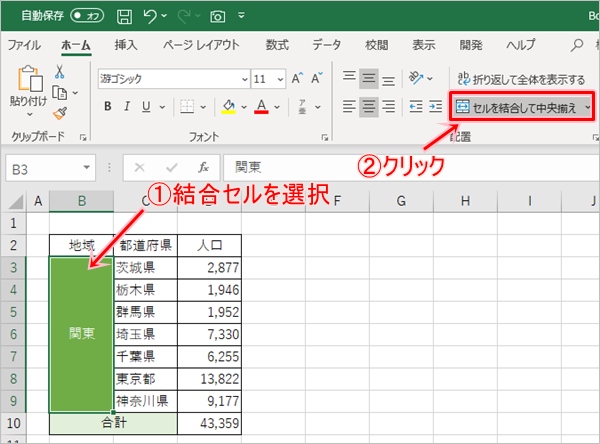Screen dimensions: 600x444
Task: Click the Align Right icon
Action: [x=388, y=106]
